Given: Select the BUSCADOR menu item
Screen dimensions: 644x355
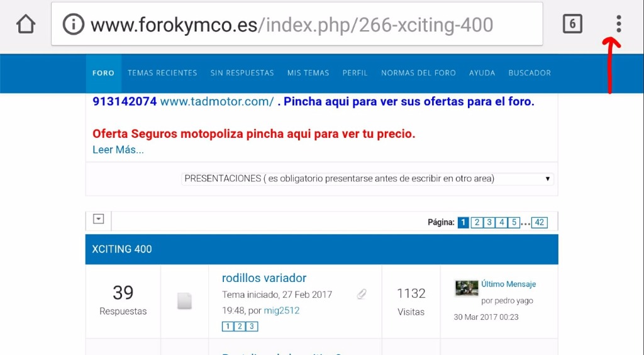Looking at the screenshot, I should [530, 73].
